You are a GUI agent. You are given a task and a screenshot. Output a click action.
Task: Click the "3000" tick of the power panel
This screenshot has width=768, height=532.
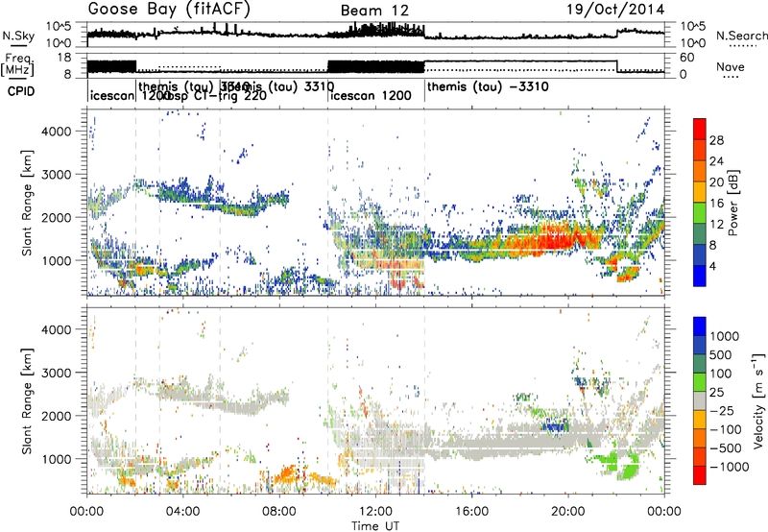pos(56,175)
